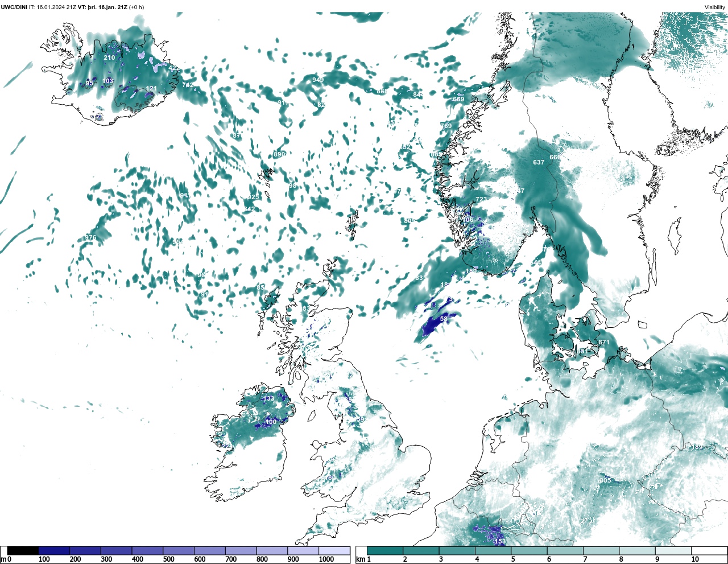Click the '500' tick label on metre legend

tap(168, 559)
